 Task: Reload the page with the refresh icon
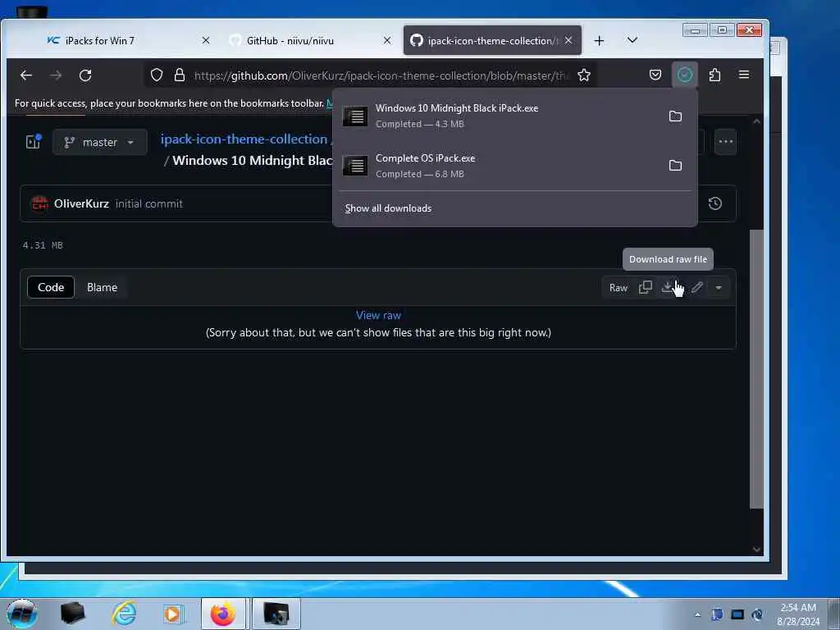point(85,75)
